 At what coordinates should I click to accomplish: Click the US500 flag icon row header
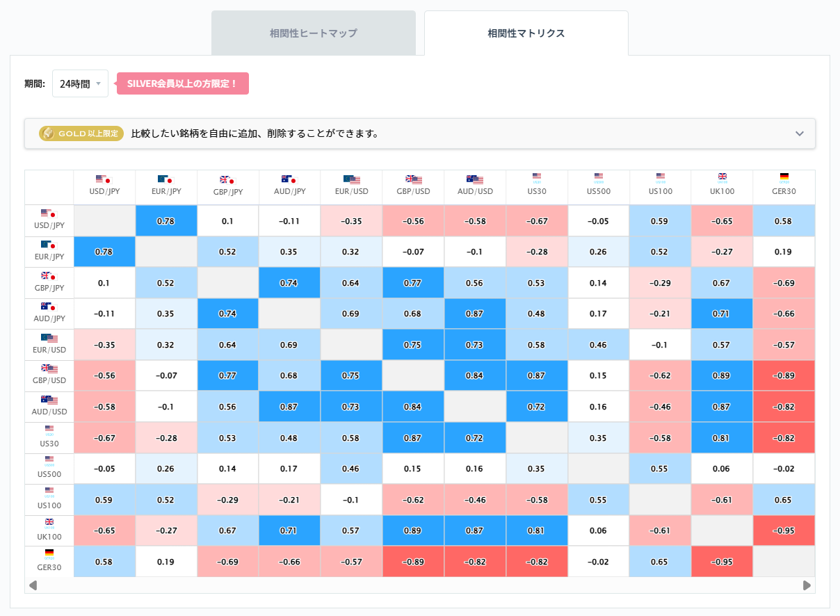[49, 460]
